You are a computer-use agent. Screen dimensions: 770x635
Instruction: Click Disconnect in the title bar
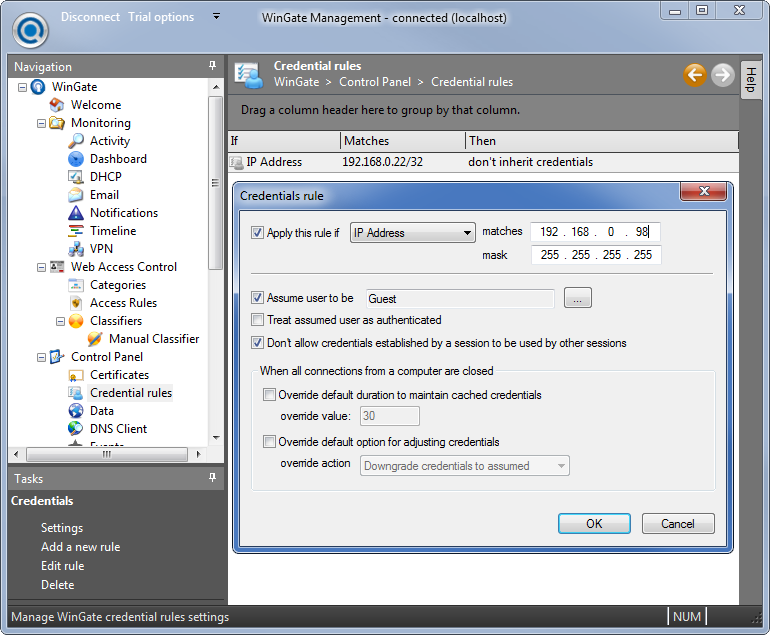(90, 17)
